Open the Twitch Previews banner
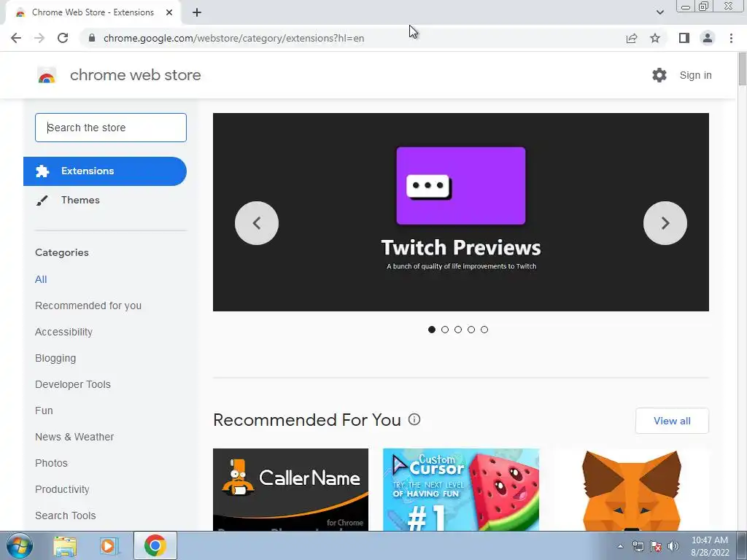This screenshot has height=560, width=747. pos(461,212)
